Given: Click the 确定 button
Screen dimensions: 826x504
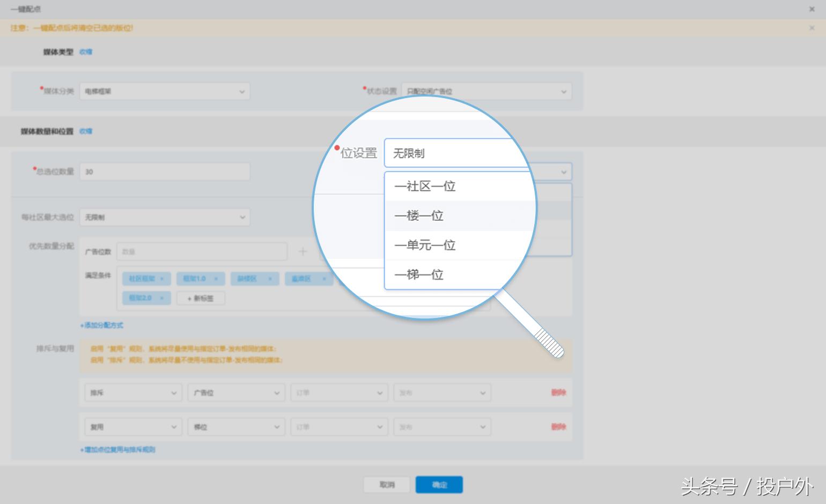Looking at the screenshot, I should coord(439,485).
